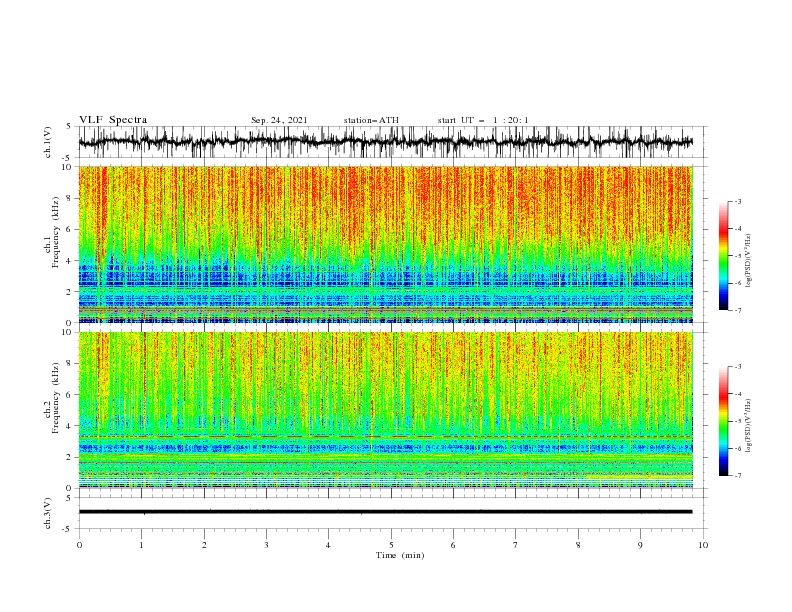Click the "-5" label on upper colorbar
The image size is (792, 612).
click(x=737, y=256)
